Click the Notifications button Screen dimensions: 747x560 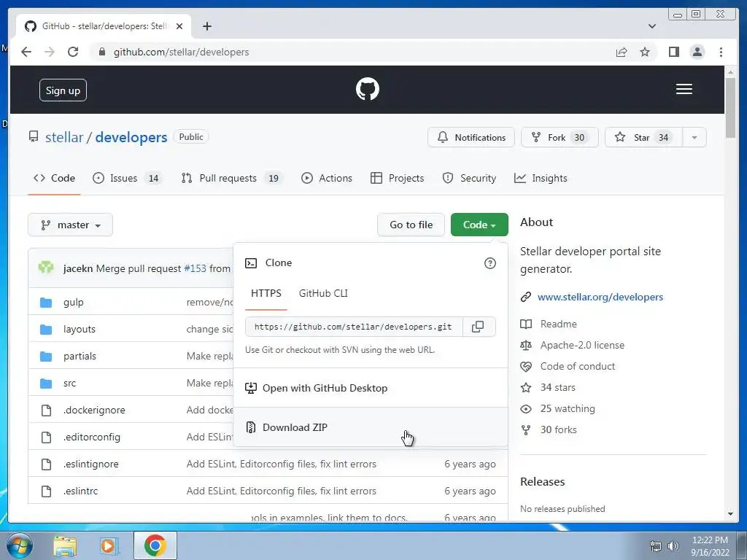(471, 138)
